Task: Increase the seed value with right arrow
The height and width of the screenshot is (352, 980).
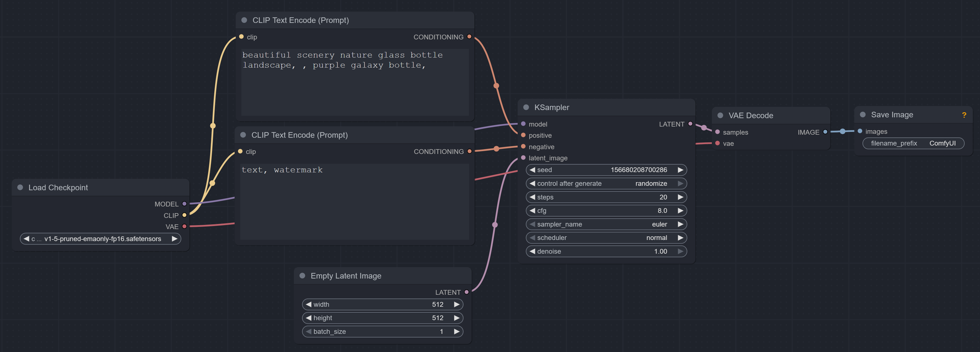Action: 680,170
